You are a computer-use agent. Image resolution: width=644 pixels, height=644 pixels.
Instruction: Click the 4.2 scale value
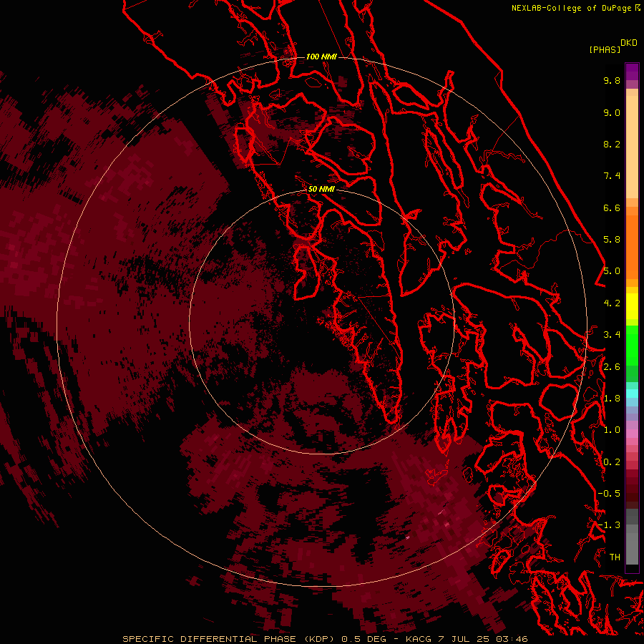(x=612, y=303)
